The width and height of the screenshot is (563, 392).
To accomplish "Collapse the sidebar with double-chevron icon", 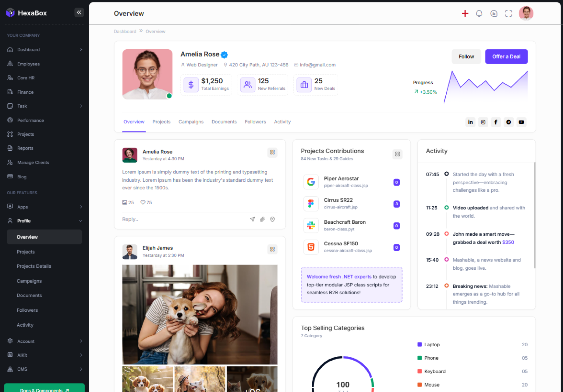I will pos(79,12).
